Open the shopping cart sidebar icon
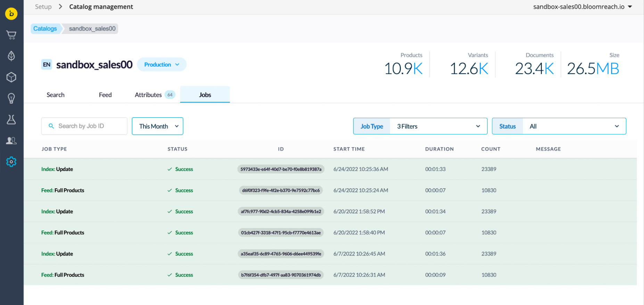Screen dimensions: 644x305 (11, 35)
